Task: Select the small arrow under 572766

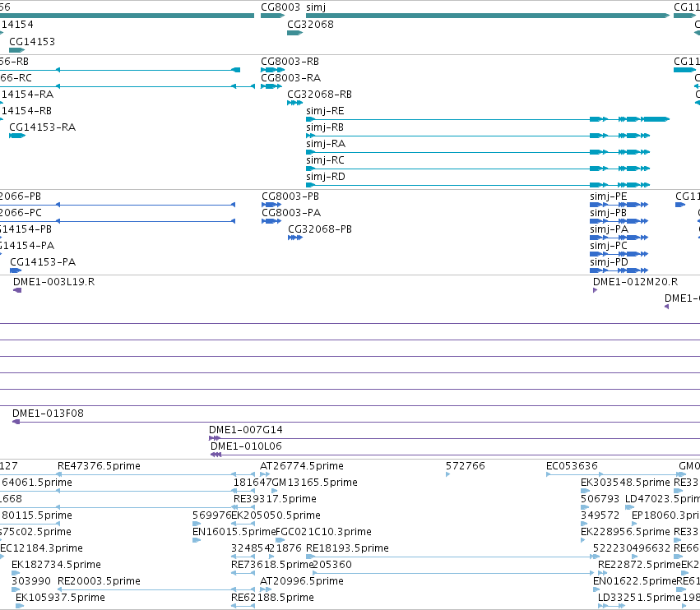Action: tap(447, 475)
